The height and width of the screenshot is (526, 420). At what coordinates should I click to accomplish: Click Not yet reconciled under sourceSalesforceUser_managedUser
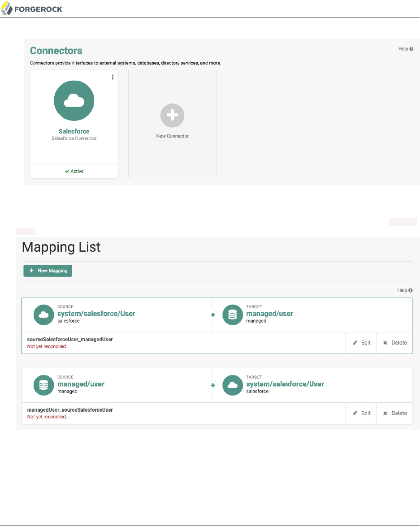point(47,346)
